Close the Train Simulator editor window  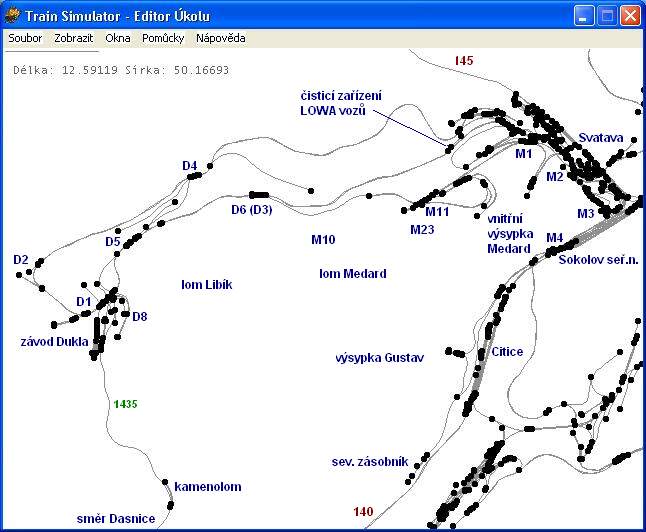630,16
